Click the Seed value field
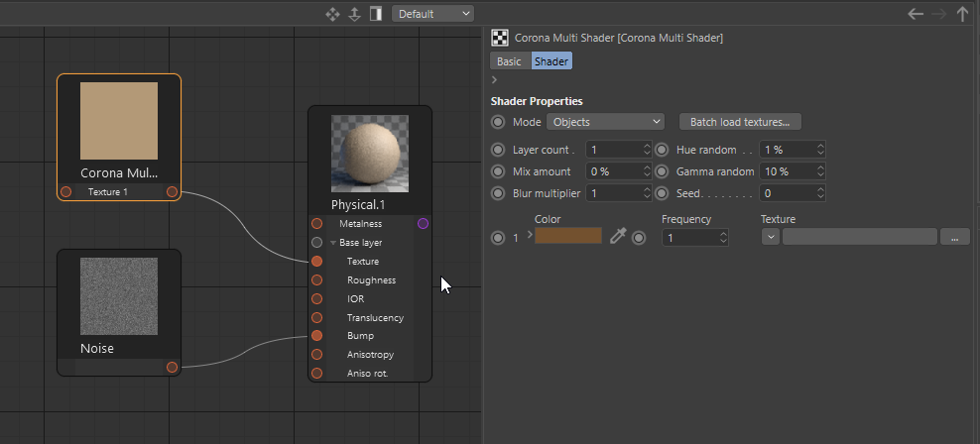Screen dimensions: 980x444 click(788, 193)
